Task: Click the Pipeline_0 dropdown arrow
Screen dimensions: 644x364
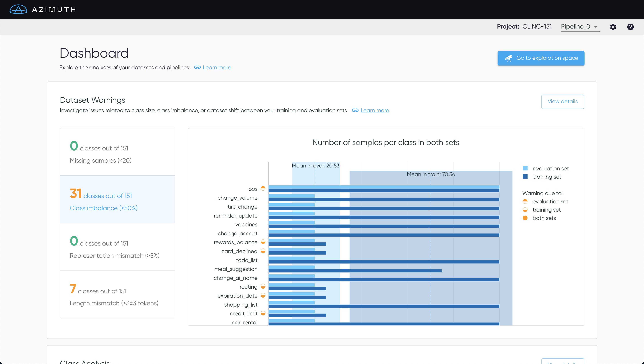Action: pyautogui.click(x=596, y=27)
